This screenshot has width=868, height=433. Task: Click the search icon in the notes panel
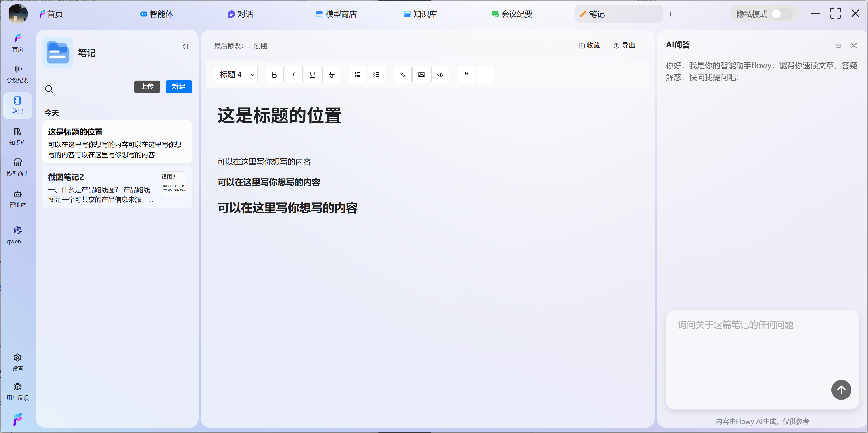(49, 89)
